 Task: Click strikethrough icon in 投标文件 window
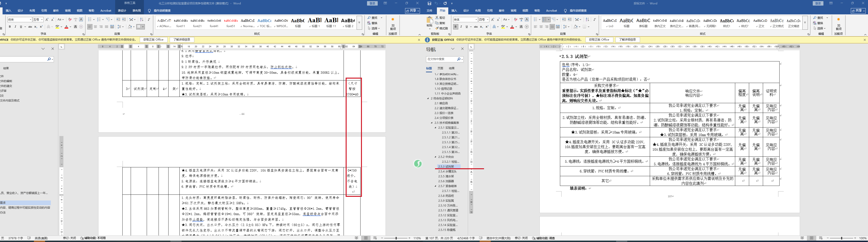pos(476,27)
